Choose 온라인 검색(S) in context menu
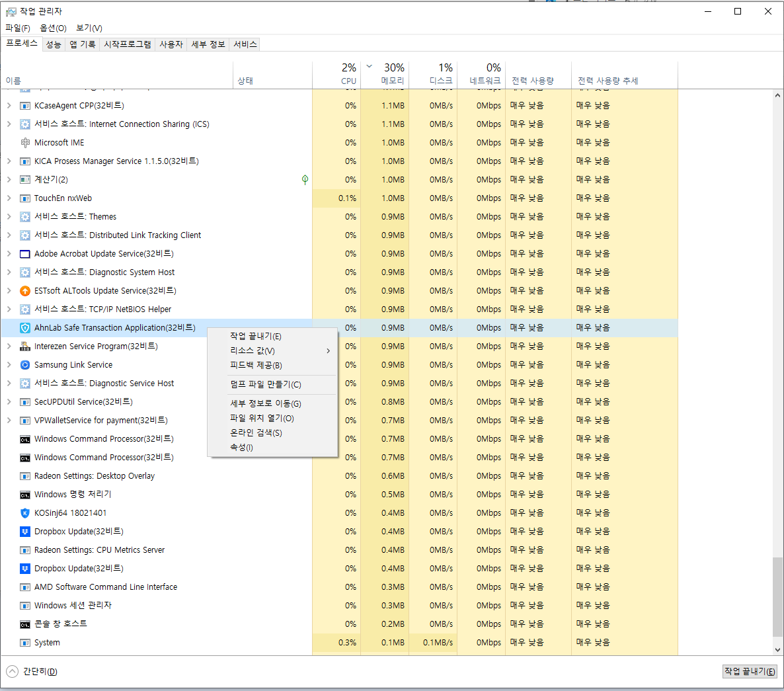 (x=272, y=432)
